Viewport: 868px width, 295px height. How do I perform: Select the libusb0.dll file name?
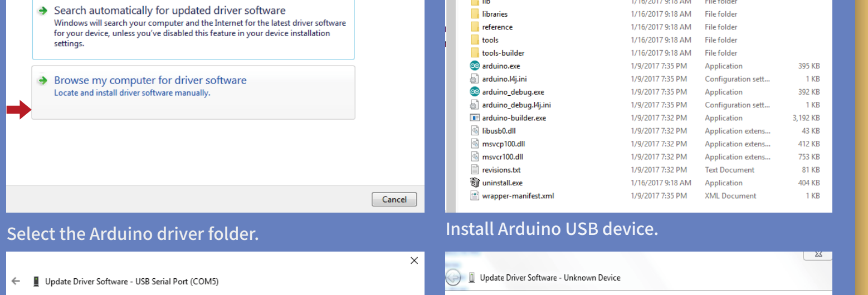pyautogui.click(x=499, y=131)
